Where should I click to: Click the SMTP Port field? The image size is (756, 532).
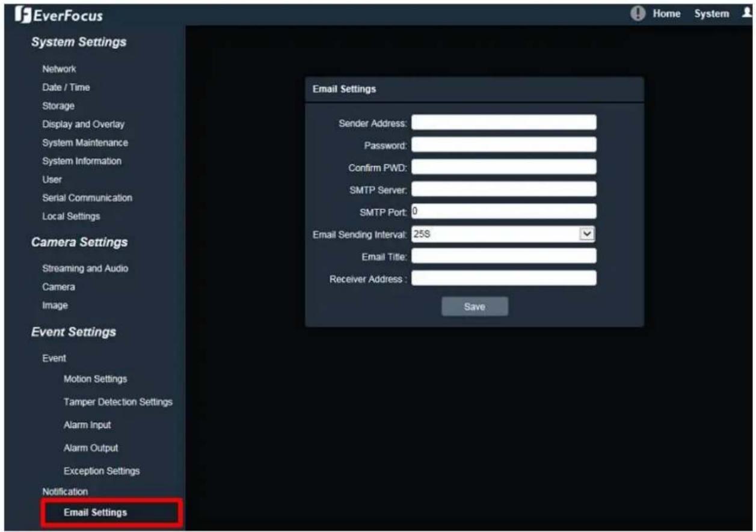[x=504, y=212]
